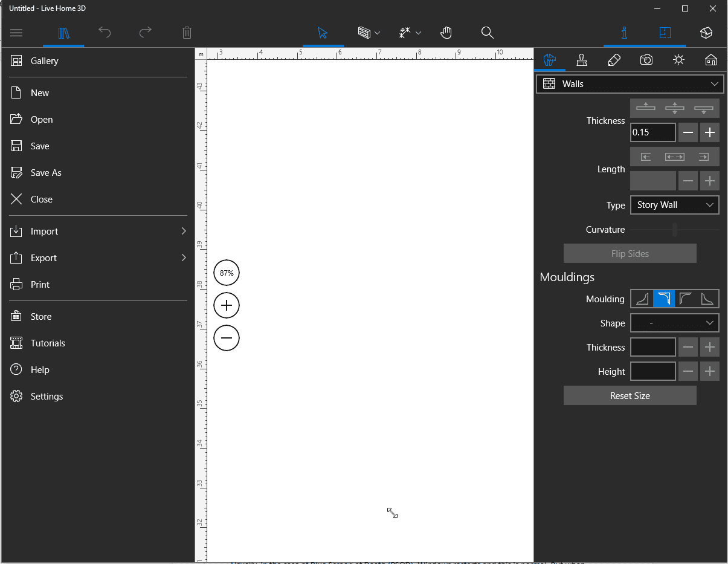Set thickness alignment to bottom side
Screen dimensions: 728x564
704,108
